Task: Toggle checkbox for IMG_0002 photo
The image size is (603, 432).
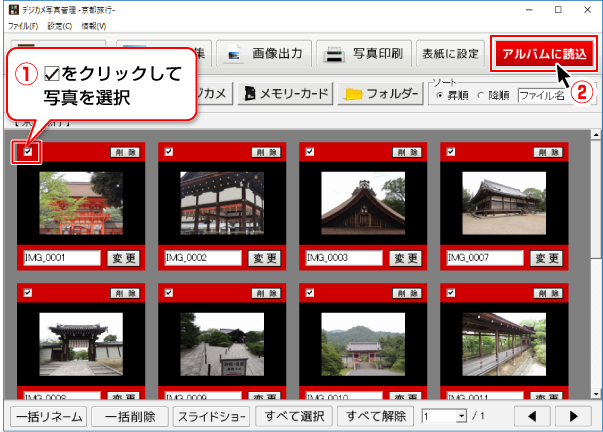Action: click(x=169, y=152)
